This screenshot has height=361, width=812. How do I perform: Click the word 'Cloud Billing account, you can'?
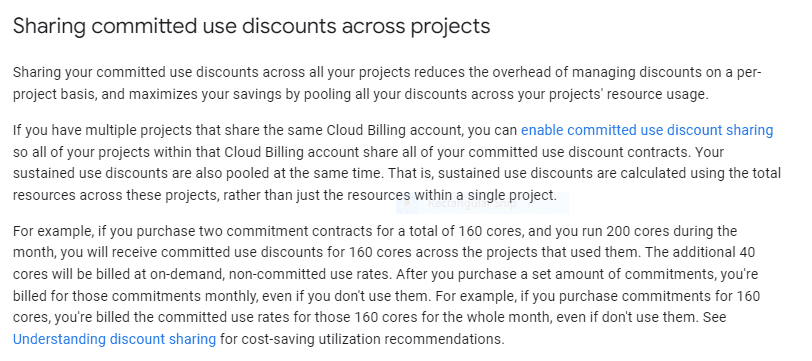(422, 130)
